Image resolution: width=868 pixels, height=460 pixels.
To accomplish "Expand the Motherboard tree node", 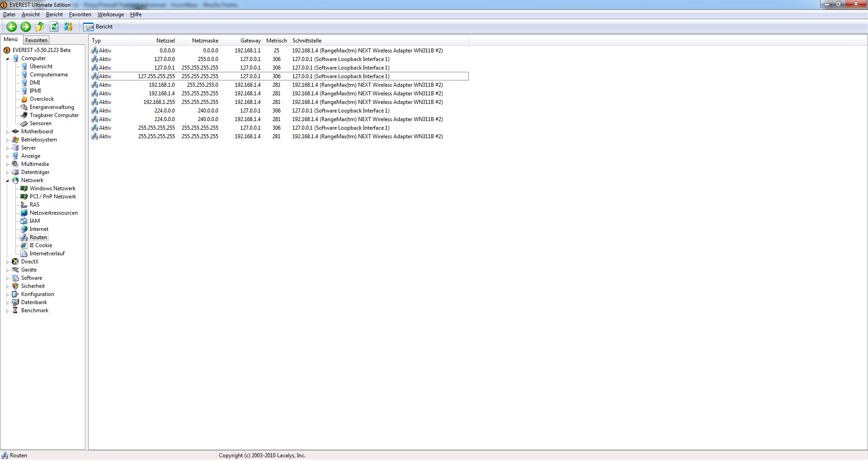I will (x=7, y=132).
